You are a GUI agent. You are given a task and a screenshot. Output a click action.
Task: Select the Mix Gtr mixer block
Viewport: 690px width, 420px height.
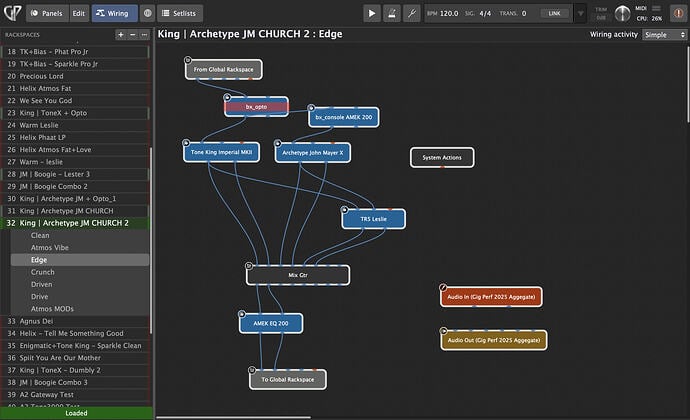(x=298, y=275)
